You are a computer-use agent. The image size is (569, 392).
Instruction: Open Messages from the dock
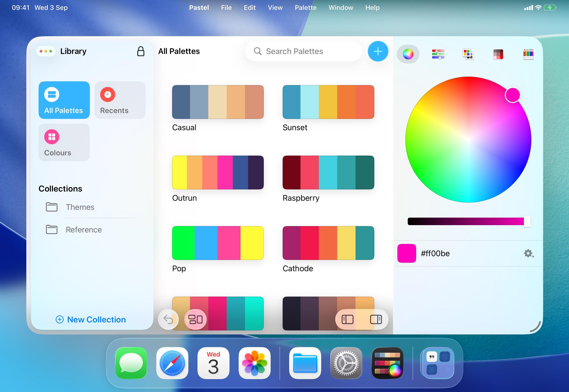pos(131,363)
